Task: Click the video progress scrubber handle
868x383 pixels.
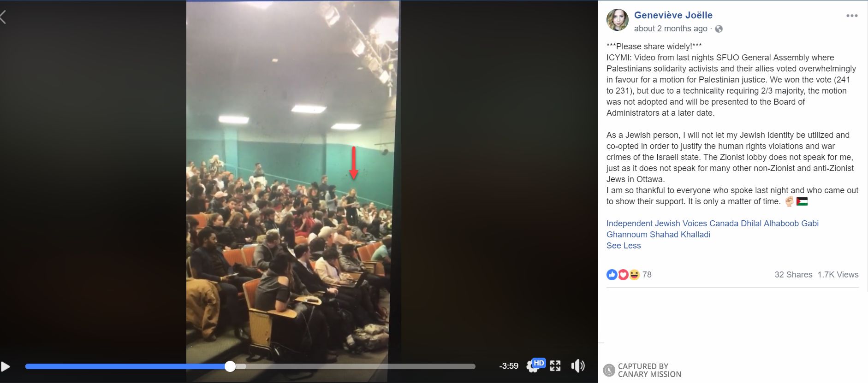Action: 230,366
